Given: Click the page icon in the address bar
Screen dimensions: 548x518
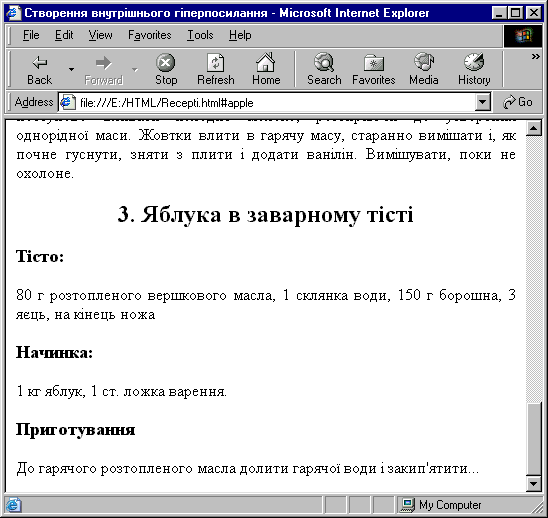Looking at the screenshot, I should pos(68,102).
